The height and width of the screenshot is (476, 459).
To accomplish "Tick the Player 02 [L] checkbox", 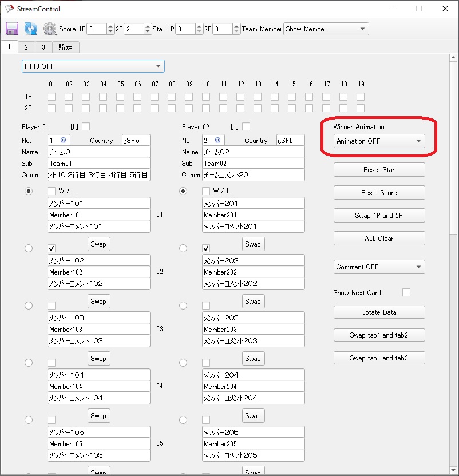I will [x=246, y=126].
